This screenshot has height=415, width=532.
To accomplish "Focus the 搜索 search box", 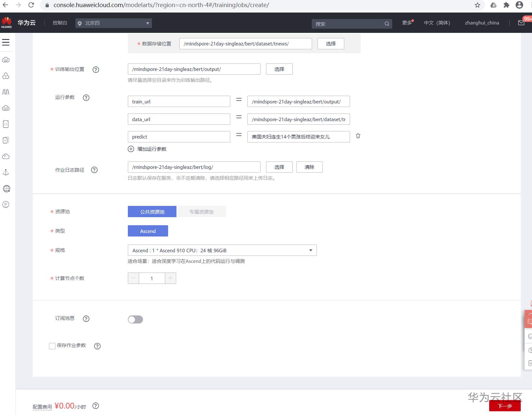I will (x=352, y=24).
